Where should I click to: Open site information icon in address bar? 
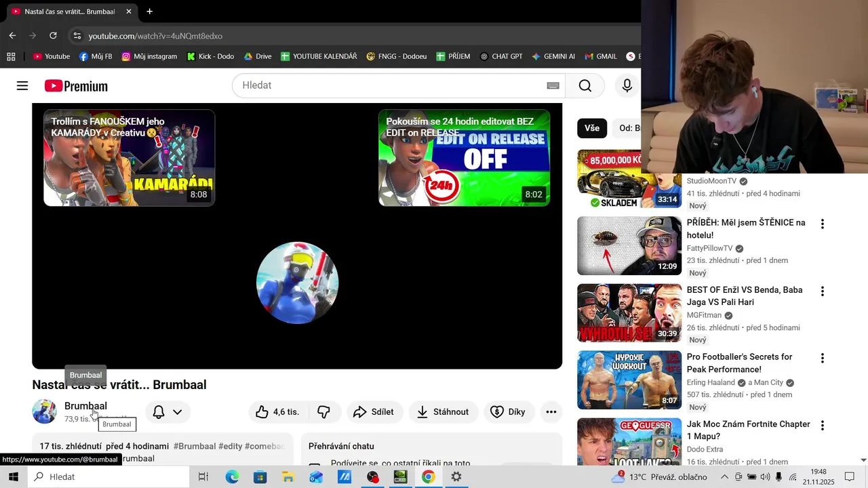click(x=77, y=35)
